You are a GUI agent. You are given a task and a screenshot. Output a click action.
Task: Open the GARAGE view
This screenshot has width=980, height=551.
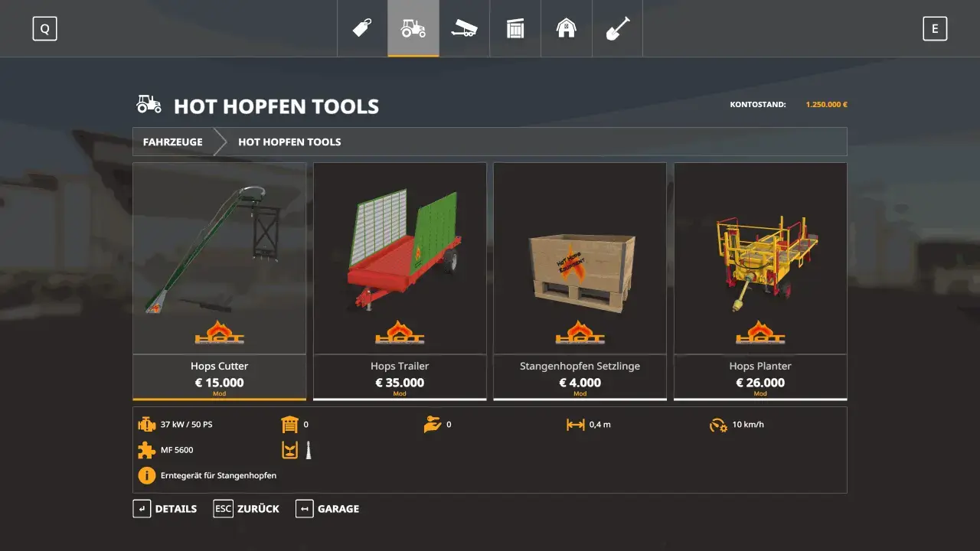[327, 508]
